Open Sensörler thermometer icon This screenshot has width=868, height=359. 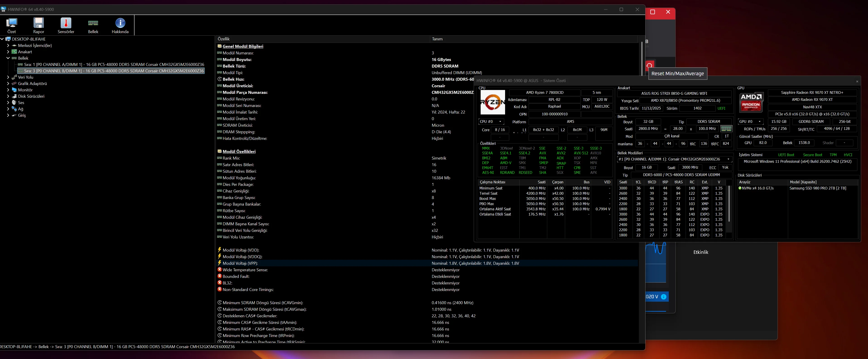coord(66,23)
